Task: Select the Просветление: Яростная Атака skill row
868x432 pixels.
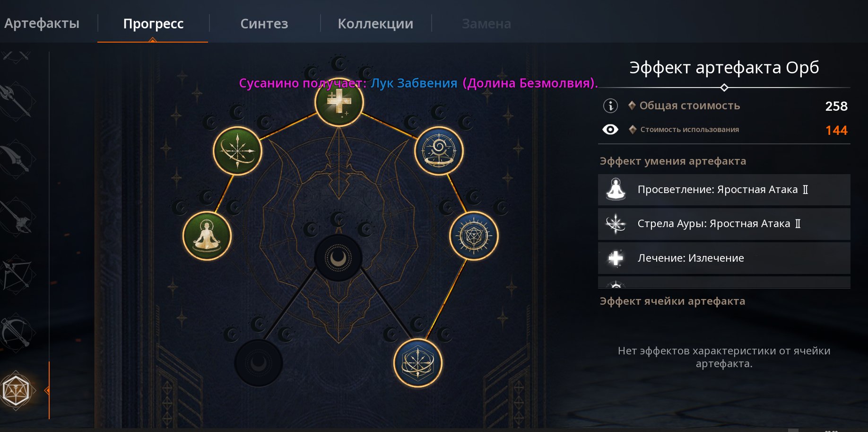Action: point(724,190)
